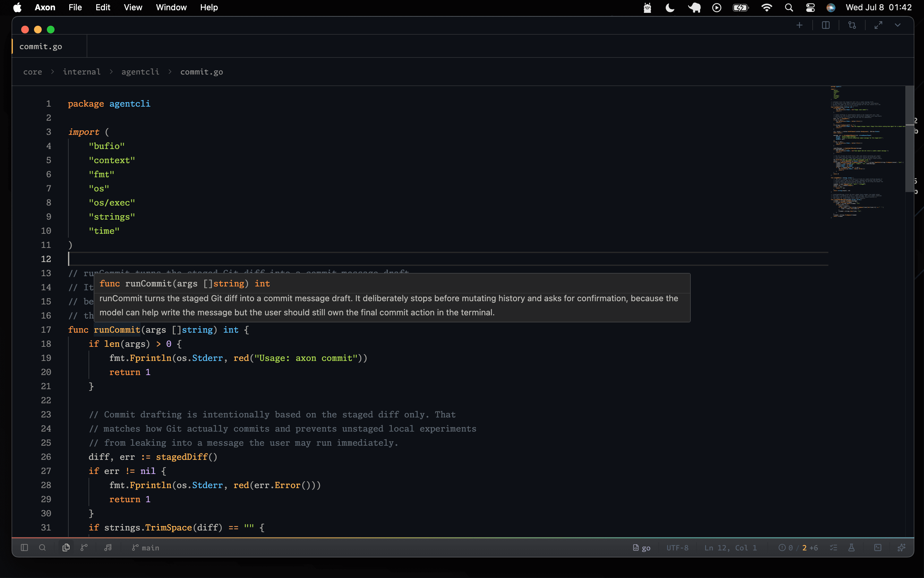924x578 pixels.
Task: Click the elephant menu bar icon
Action: pos(694,8)
